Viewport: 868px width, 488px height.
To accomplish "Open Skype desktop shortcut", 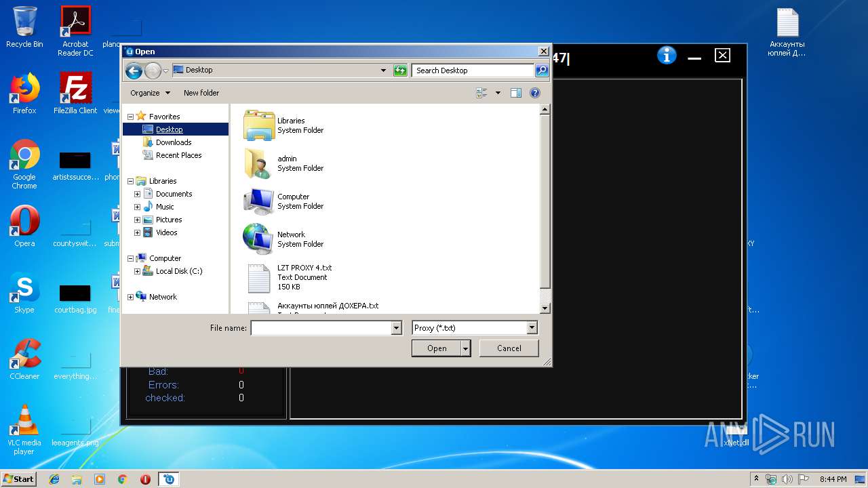I will pyautogui.click(x=24, y=293).
